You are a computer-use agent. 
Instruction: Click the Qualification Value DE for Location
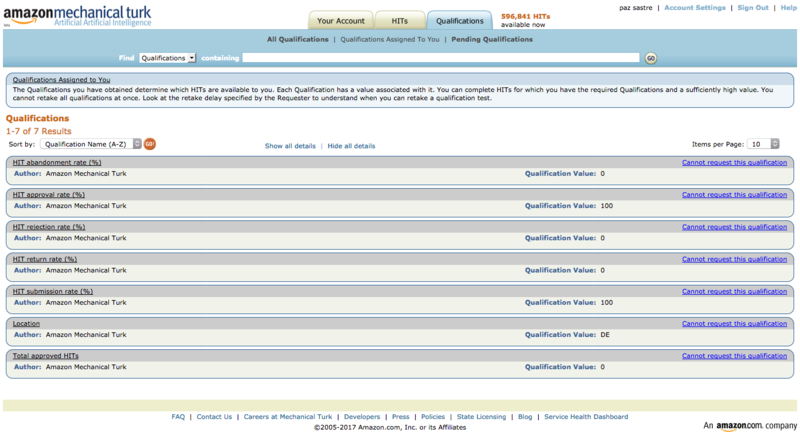pos(605,335)
